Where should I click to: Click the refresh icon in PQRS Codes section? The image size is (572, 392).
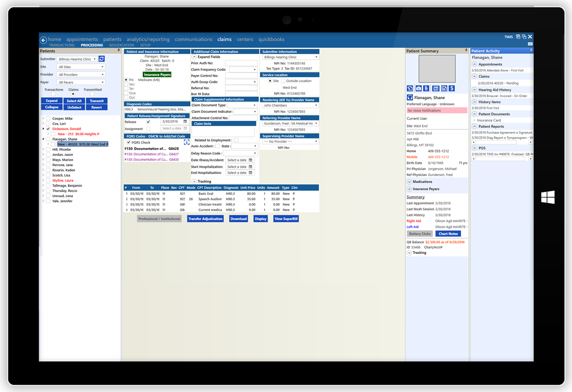click(x=186, y=142)
